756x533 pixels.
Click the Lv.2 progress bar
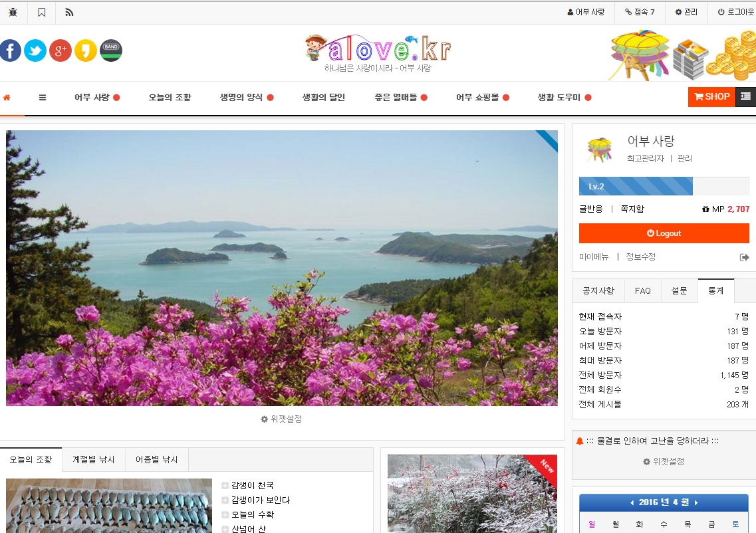click(664, 187)
